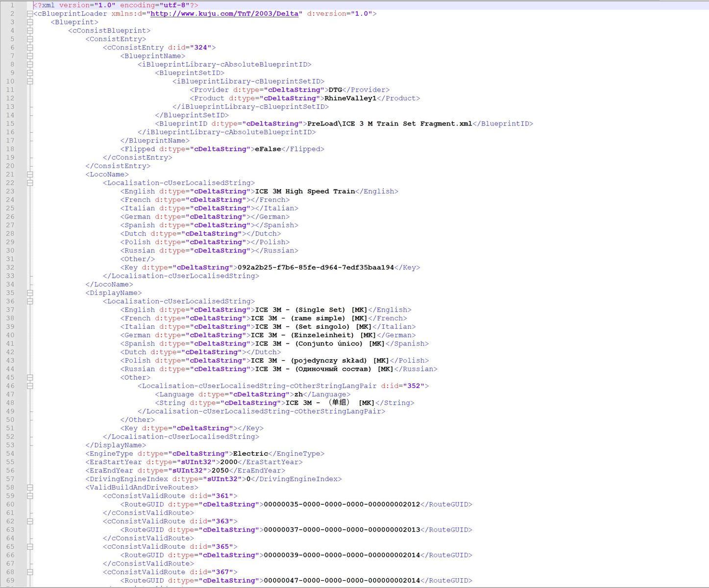Image resolution: width=709 pixels, height=588 pixels.
Task: Click RouteGUID 00000039-0000-0000-0000-000000002014
Action: tap(342, 555)
